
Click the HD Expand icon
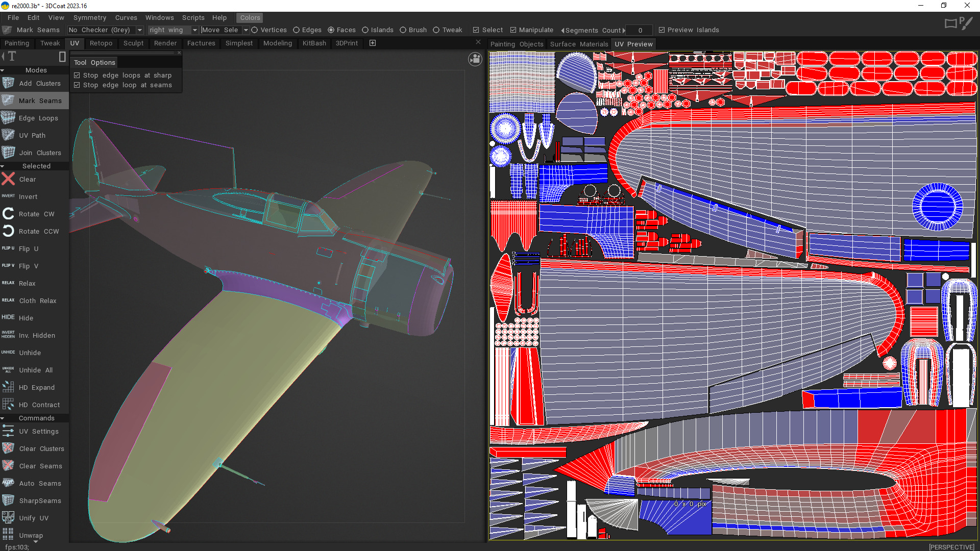point(8,387)
